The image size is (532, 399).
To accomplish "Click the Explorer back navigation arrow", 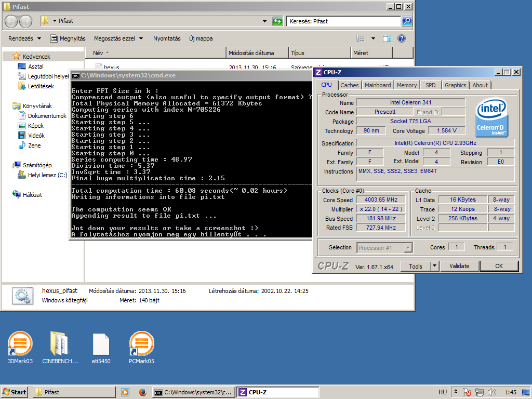I will [x=11, y=21].
